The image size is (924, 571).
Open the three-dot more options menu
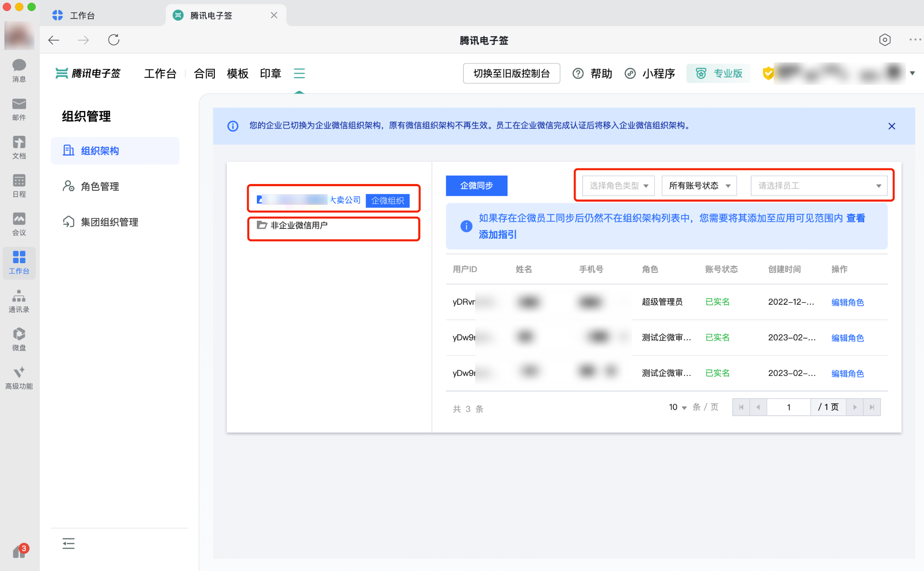pos(915,40)
